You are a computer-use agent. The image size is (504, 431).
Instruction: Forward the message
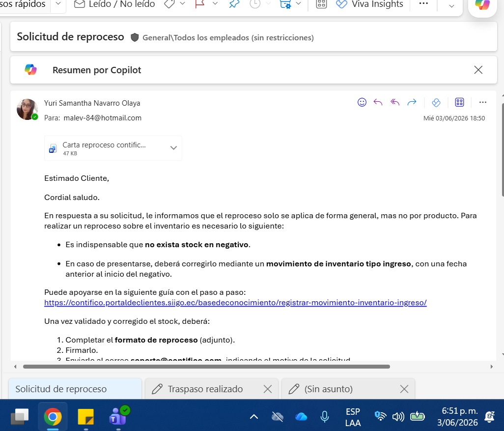[412, 102]
